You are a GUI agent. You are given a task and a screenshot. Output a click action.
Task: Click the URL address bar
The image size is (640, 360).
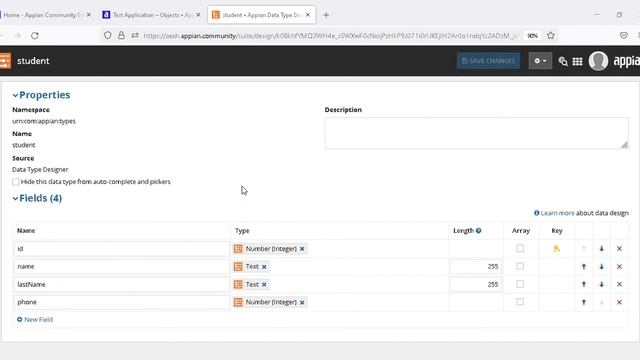coord(331,36)
